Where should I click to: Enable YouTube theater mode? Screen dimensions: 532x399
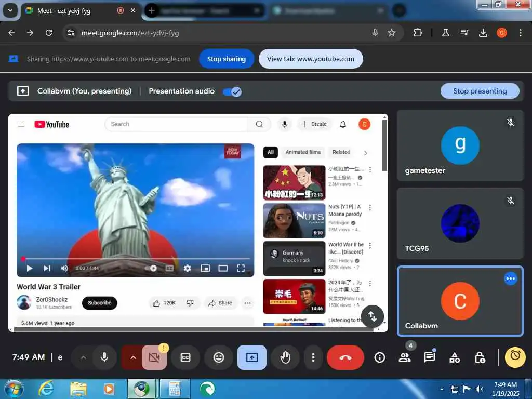coord(223,269)
